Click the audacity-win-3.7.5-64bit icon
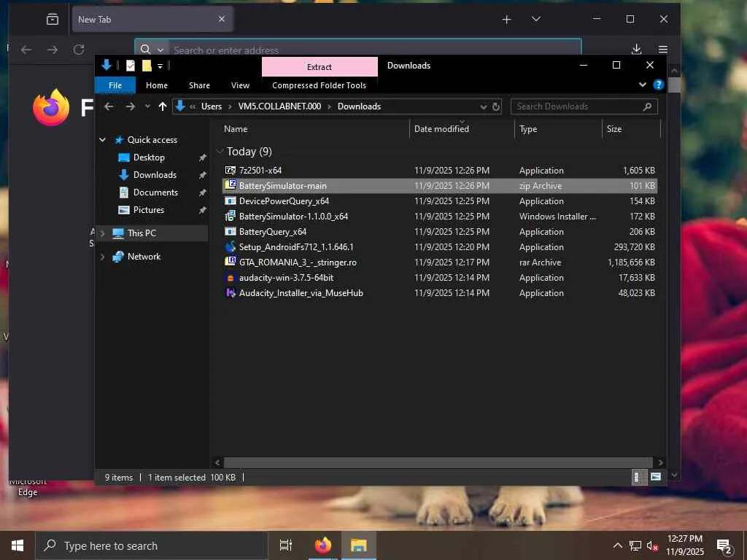The height and width of the screenshot is (560, 747). pyautogui.click(x=231, y=278)
